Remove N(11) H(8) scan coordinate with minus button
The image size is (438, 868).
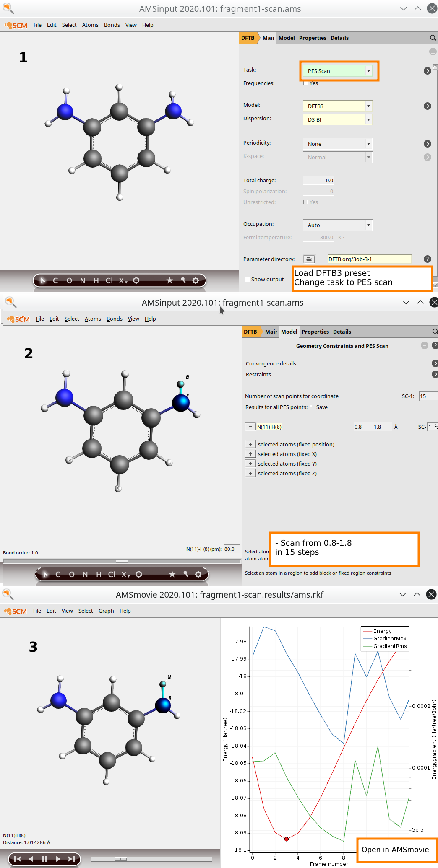pyautogui.click(x=250, y=427)
